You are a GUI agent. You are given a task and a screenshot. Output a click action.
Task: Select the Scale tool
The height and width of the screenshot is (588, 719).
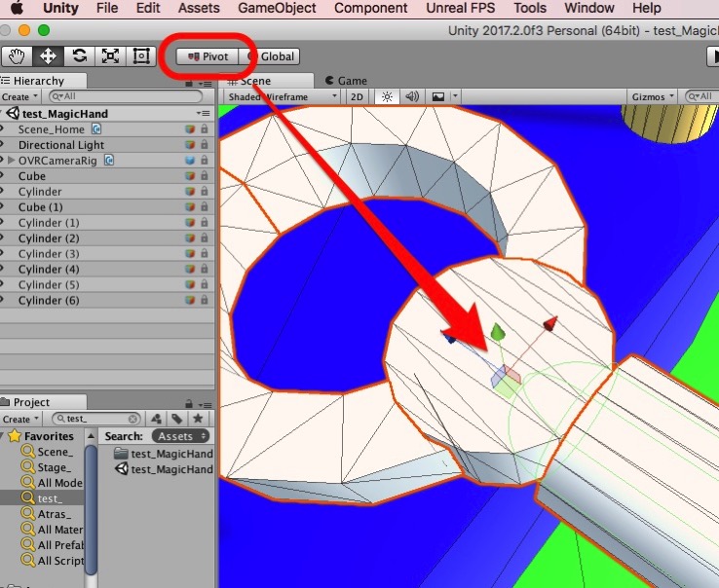110,55
